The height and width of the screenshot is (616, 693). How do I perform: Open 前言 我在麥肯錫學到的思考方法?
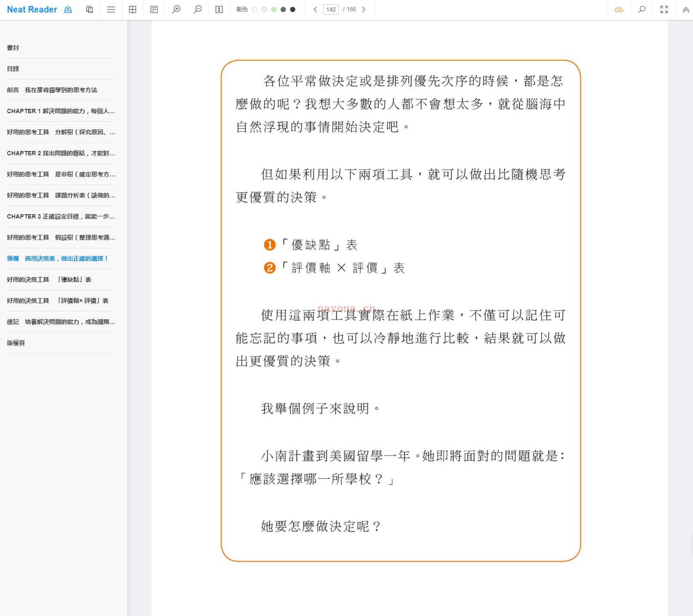click(61, 90)
